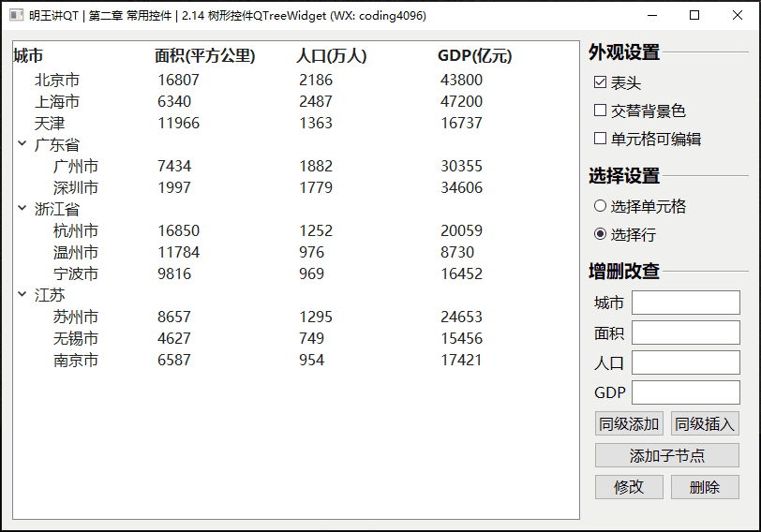
Task: Select the 北京市 row
Action: click(57, 81)
